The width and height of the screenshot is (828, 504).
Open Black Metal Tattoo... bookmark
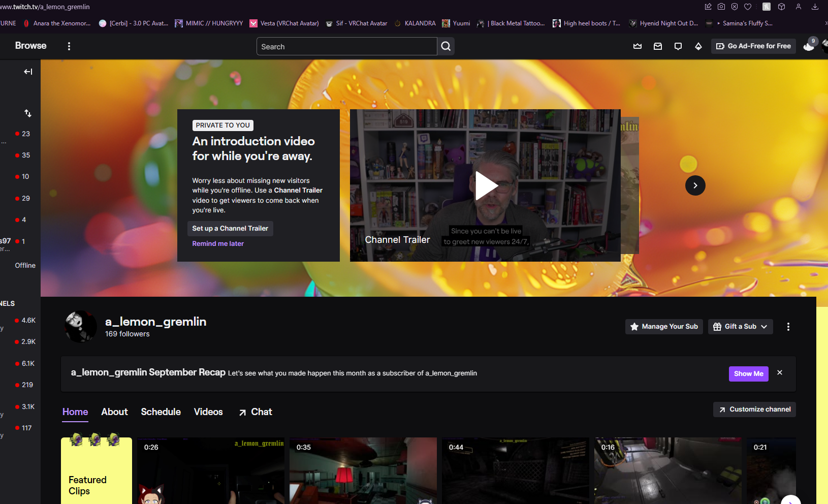[x=511, y=23]
